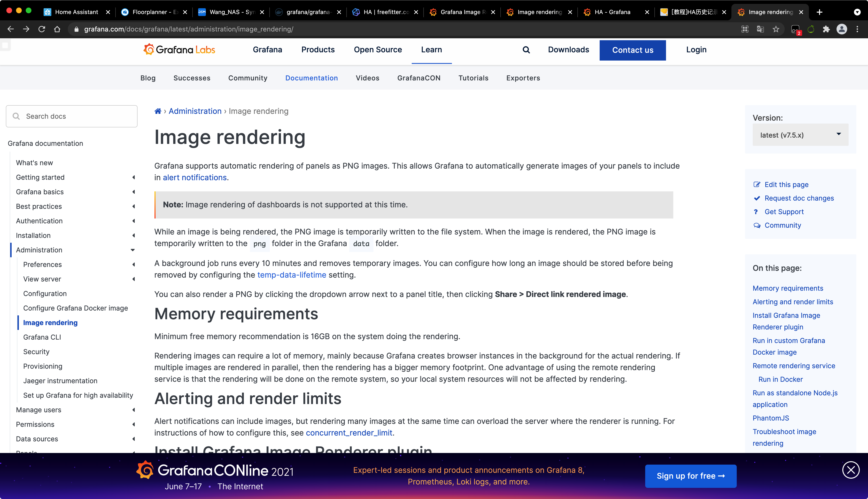This screenshot has width=868, height=499.
Task: Open a new browser tab
Action: click(819, 12)
